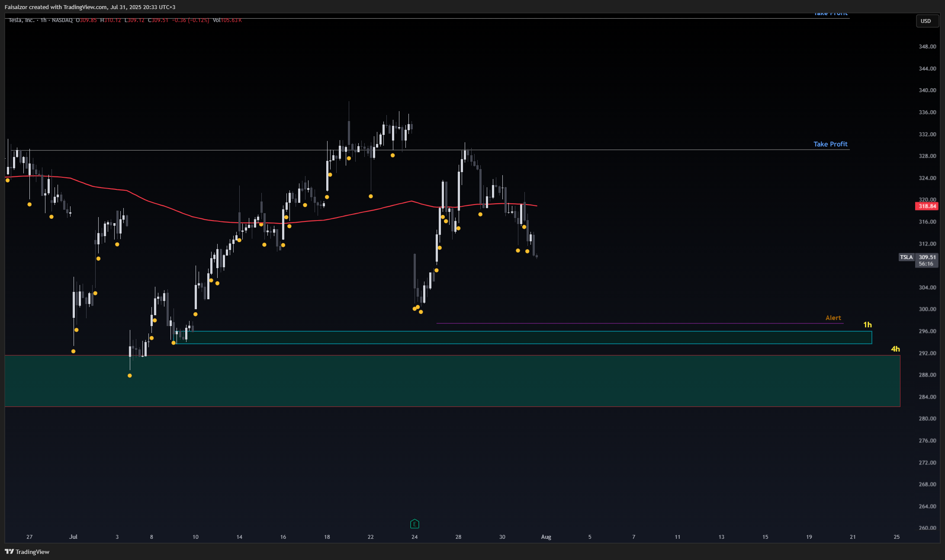945x560 pixels.
Task: Click the 280.00 price axis label
Action: (x=927, y=419)
